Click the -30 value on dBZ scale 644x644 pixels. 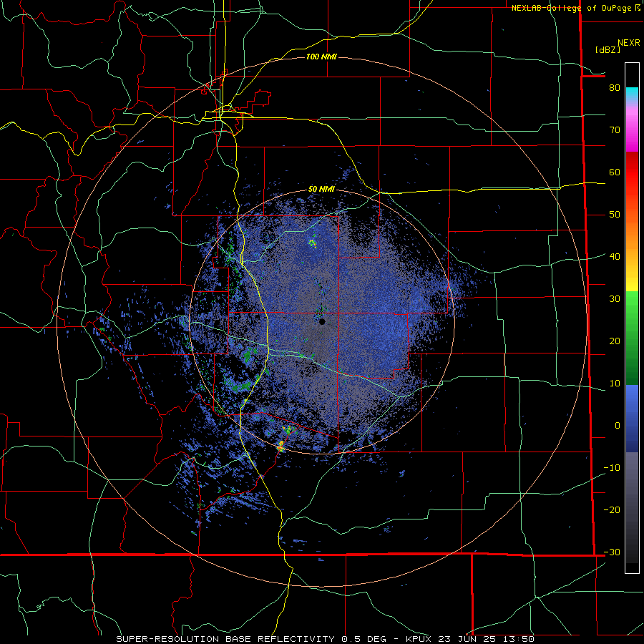pos(612,552)
